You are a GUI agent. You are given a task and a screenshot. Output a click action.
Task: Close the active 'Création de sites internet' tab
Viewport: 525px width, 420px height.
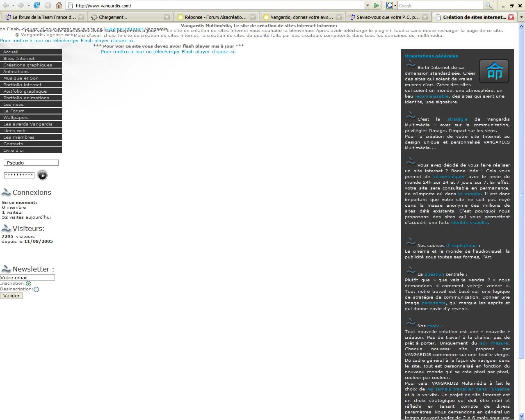coord(511,17)
